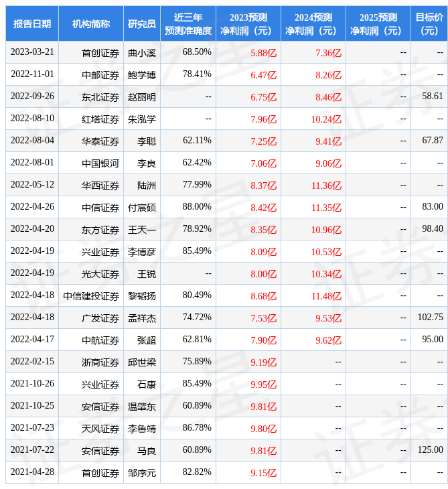Viewport: 448px width, 489px height.
Task: Click the 研究员 column header
Action: tap(142, 23)
